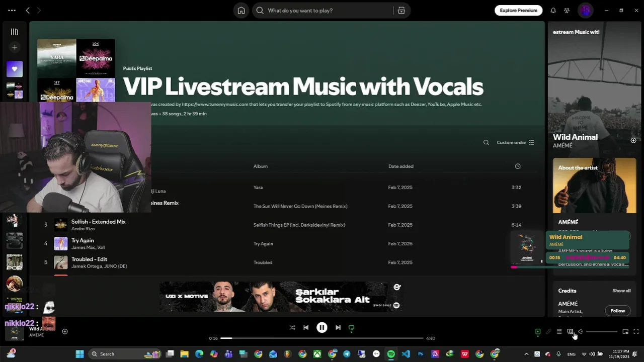Open the album link Yara
The height and width of the screenshot is (362, 644).
258,188
